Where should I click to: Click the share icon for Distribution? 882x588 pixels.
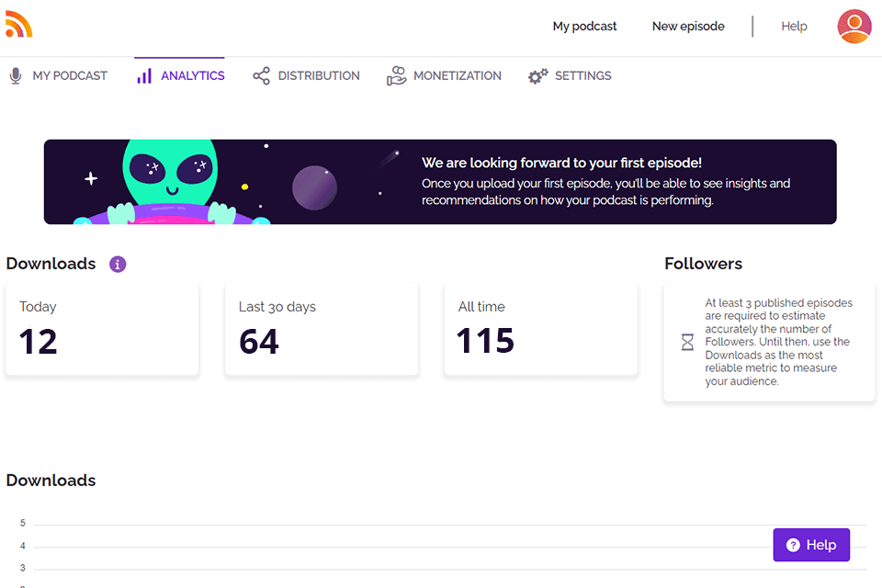(261, 76)
